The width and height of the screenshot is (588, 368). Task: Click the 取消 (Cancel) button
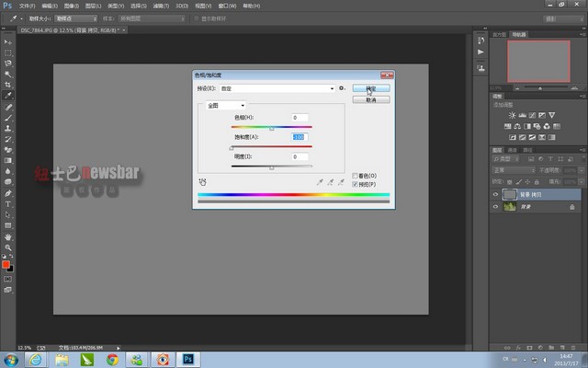[x=371, y=99]
